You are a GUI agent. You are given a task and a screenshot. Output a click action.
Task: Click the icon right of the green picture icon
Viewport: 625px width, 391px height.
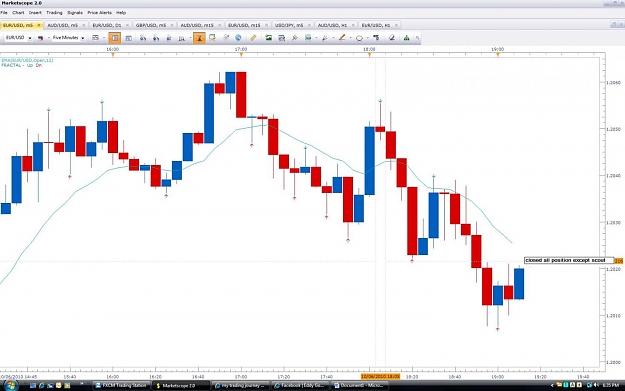(x=281, y=38)
